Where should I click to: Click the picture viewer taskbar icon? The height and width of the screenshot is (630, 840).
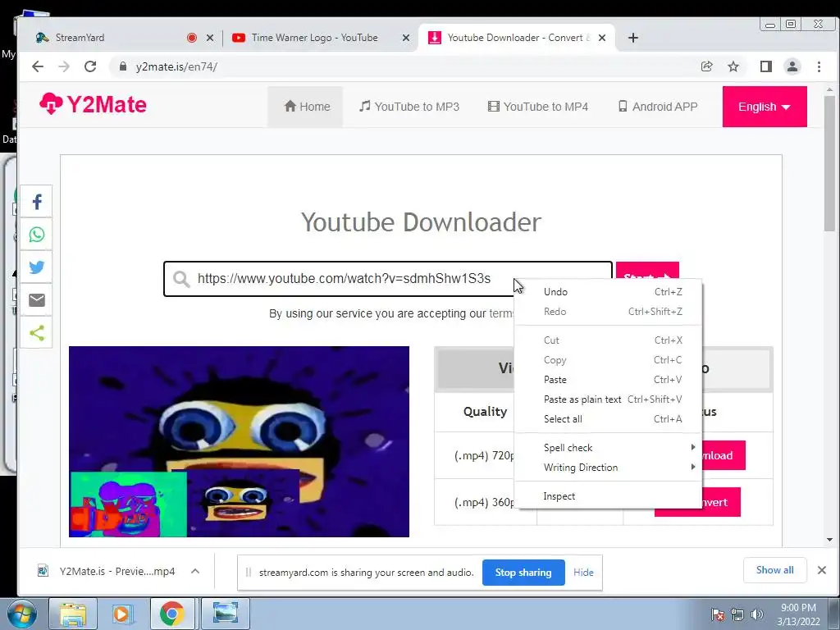[226, 614]
